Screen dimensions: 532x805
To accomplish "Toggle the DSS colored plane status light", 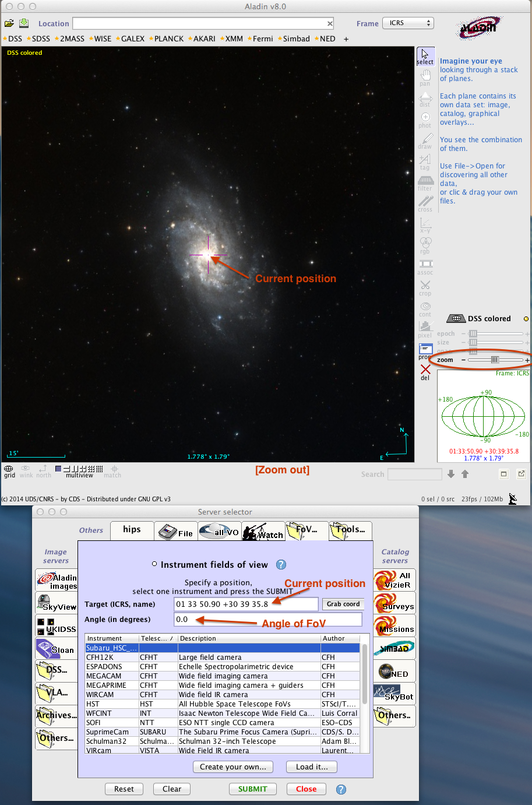I will tap(526, 319).
